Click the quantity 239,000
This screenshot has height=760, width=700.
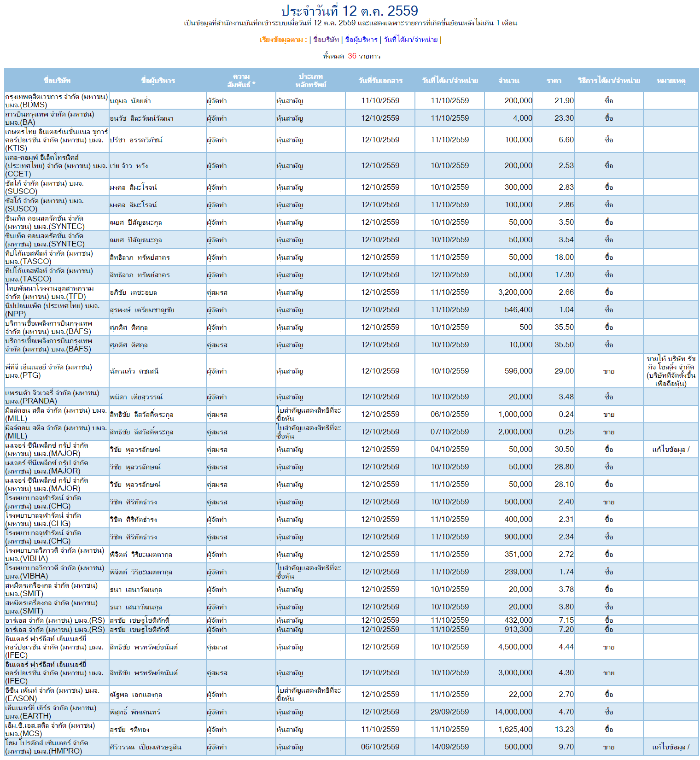point(518,572)
